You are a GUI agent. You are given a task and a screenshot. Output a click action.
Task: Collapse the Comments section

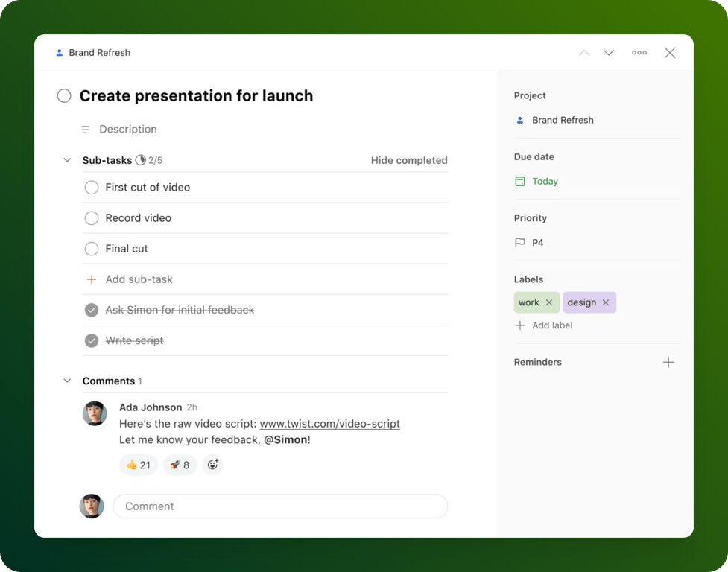pos(66,381)
